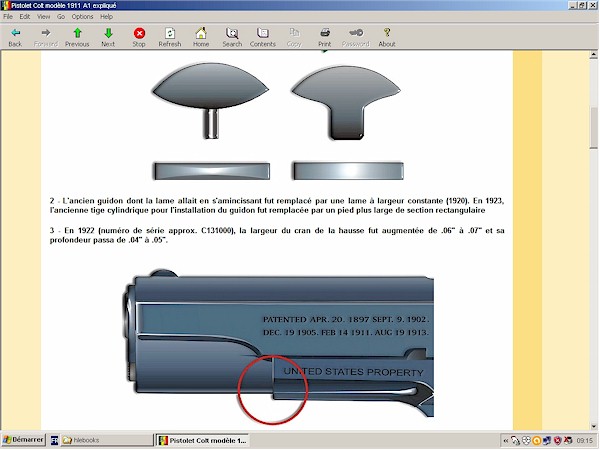Open the Help menu
This screenshot has height=450, width=600.
(x=106, y=16)
